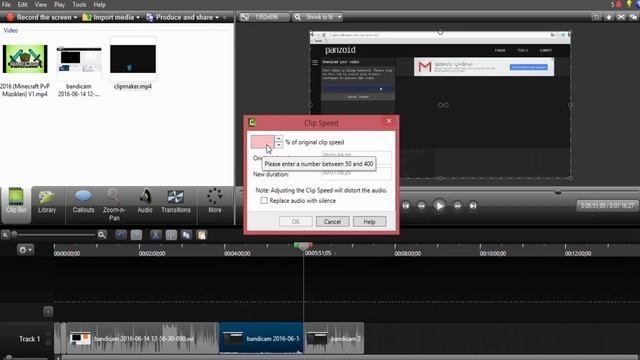
Task: Click Produce and share button
Action: [x=180, y=17]
